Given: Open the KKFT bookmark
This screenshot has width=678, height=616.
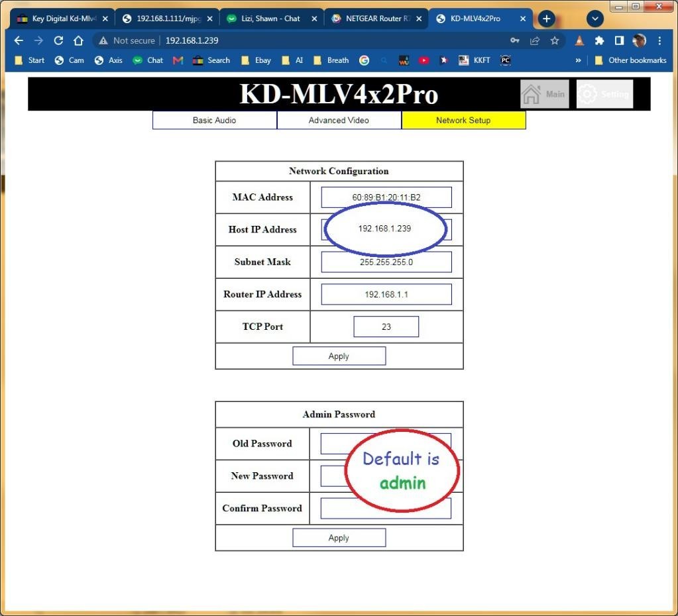Looking at the screenshot, I should [475, 60].
